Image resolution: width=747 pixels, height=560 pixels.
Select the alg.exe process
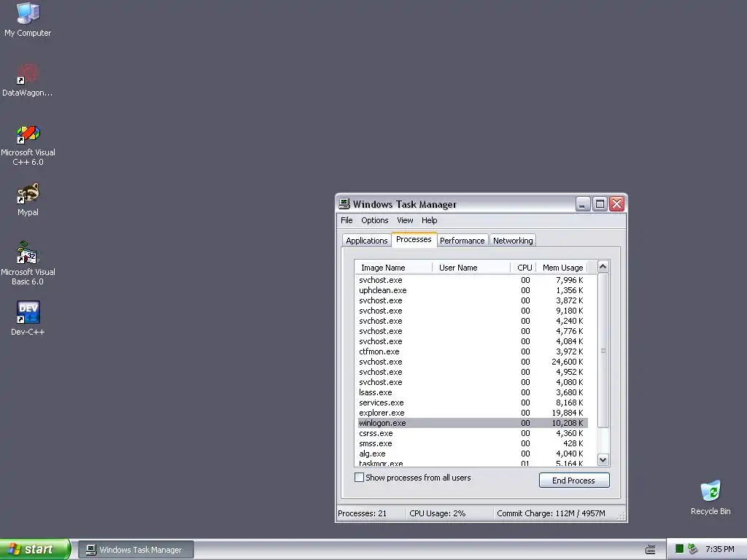[473, 454]
